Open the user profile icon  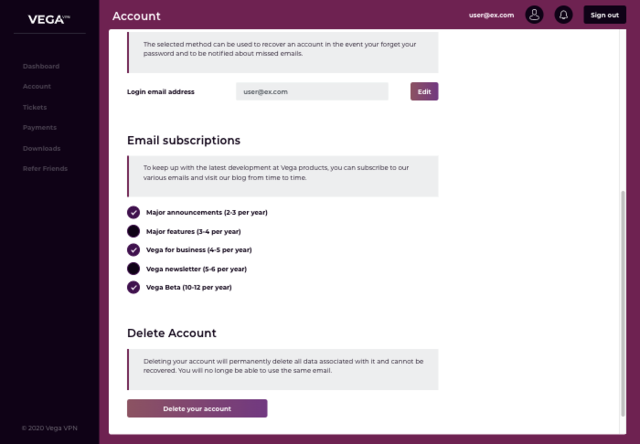(535, 15)
